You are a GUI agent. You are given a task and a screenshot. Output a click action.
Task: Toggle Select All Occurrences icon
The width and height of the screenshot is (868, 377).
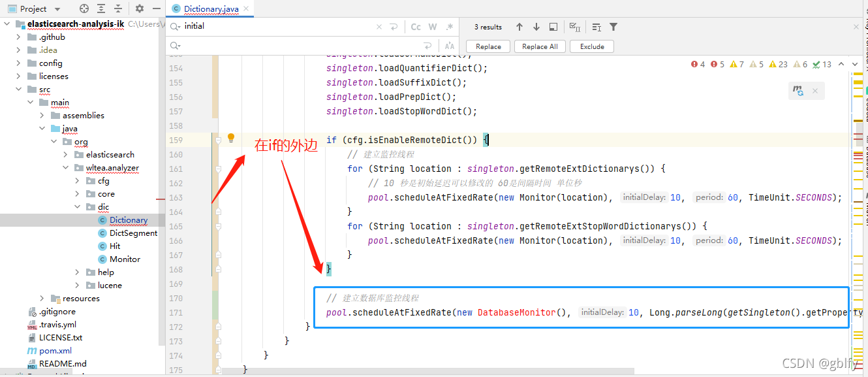(x=575, y=27)
